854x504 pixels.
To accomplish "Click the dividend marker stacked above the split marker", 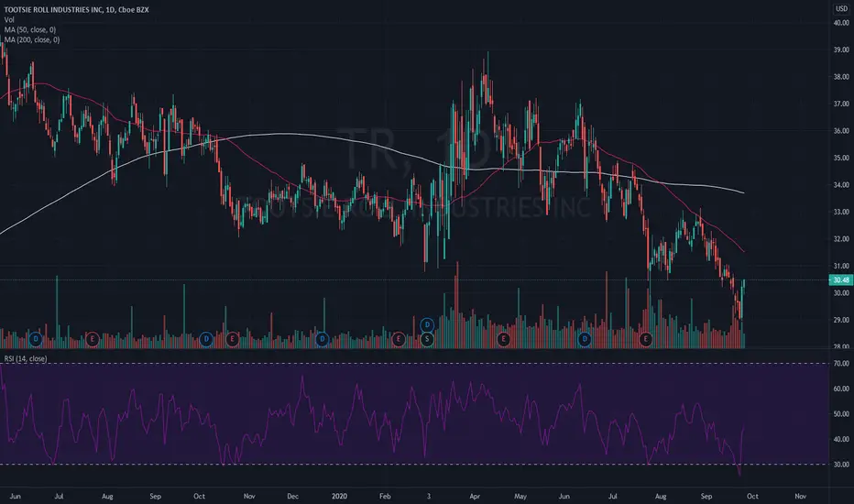I will [427, 325].
